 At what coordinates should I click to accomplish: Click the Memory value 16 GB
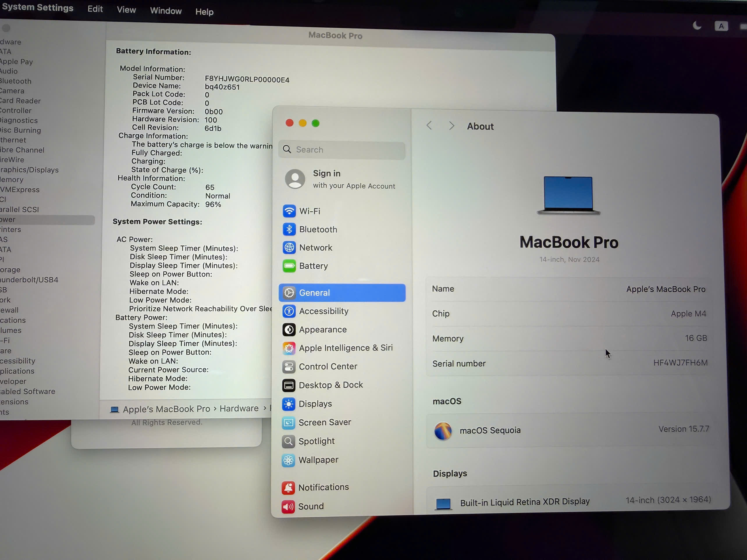[696, 338]
